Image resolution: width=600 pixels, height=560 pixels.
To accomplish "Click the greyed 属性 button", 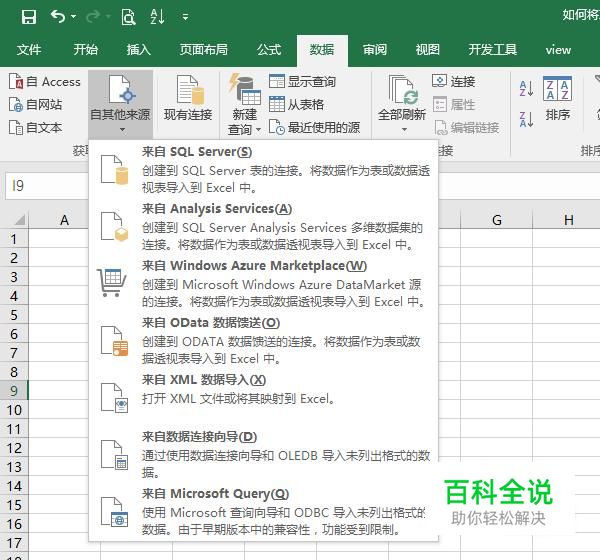I will tap(454, 104).
